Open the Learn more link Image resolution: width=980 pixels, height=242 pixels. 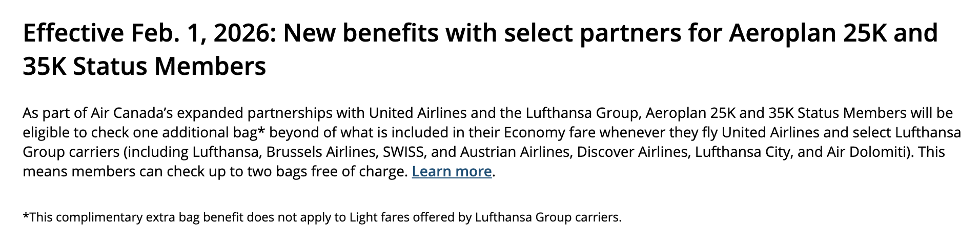click(451, 171)
